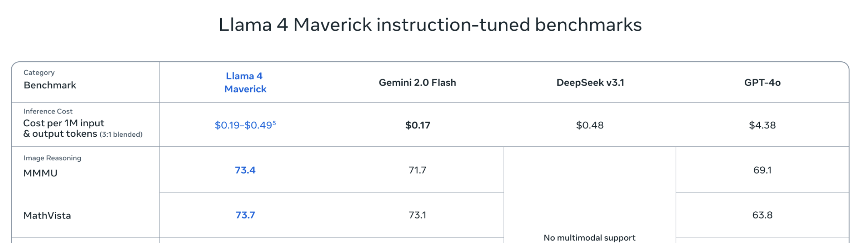Select Llama's 73.4 MMMU score

pos(245,170)
